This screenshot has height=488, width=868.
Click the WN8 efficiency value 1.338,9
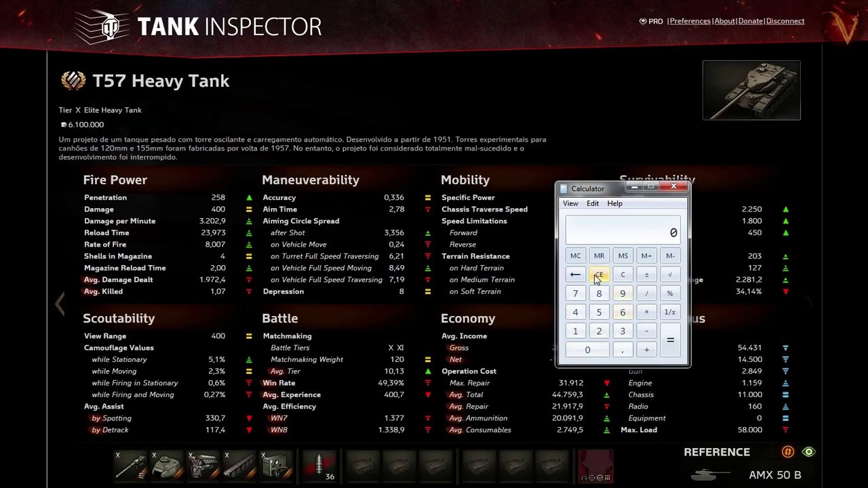point(390,430)
